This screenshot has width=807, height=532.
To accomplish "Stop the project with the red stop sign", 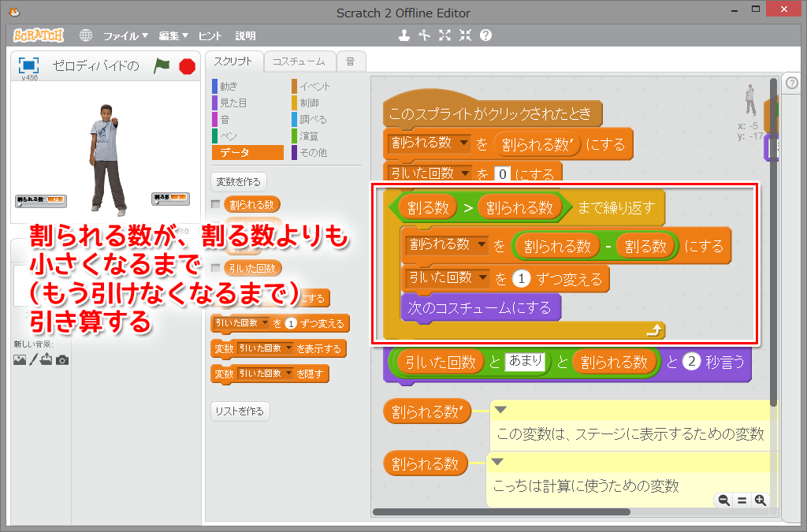I will coord(187,66).
